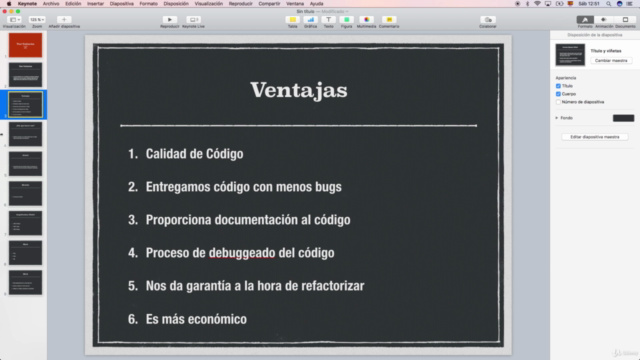Open the Zoom percentage dropdown
The image size is (640, 360).
coord(37,20)
